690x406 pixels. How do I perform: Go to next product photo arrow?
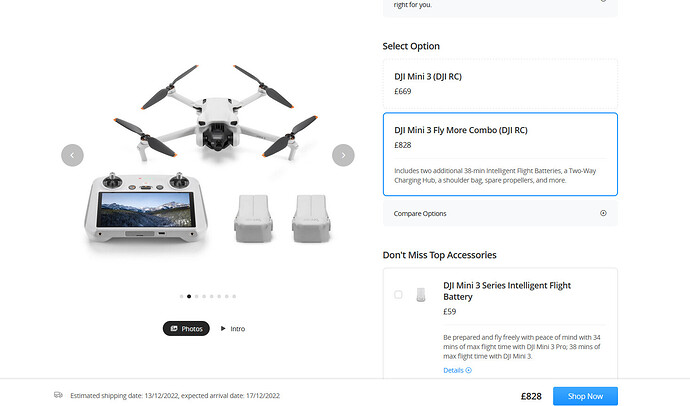coord(343,155)
